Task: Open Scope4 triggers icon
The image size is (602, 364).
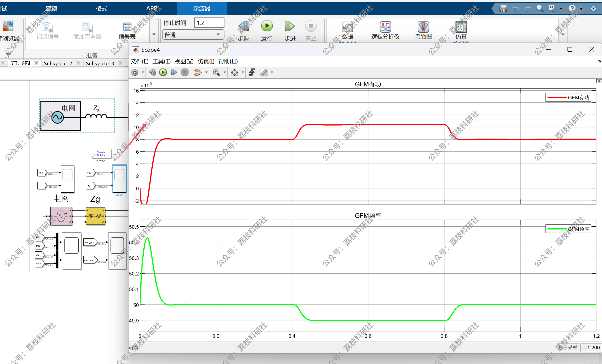Action: (x=252, y=72)
